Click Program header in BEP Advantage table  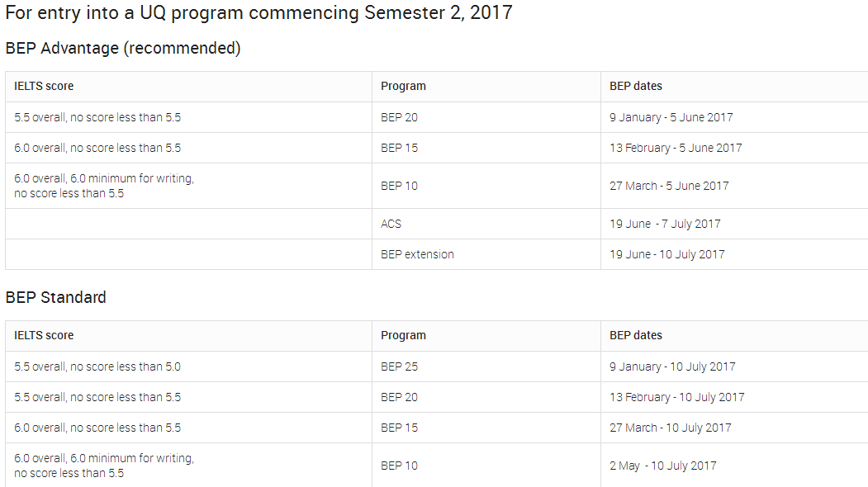[x=404, y=87]
